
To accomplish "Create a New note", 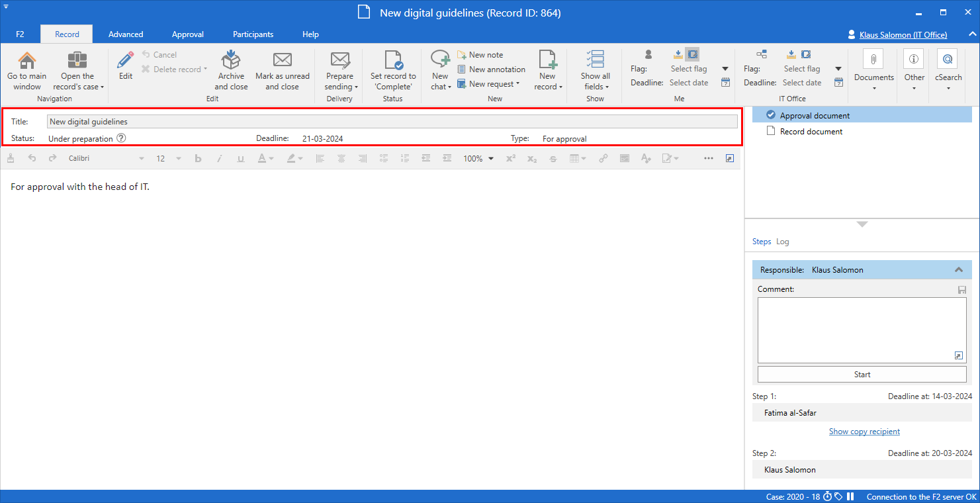I will (486, 55).
